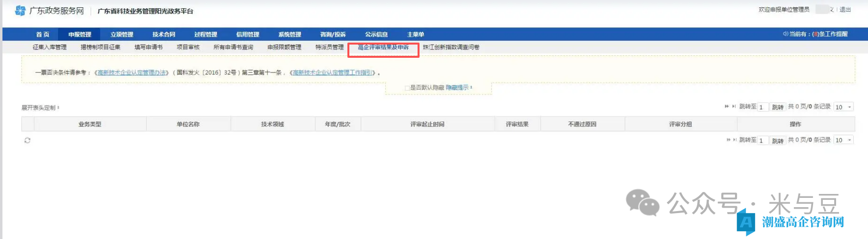
Task: Click the 评审结果 column header
Action: [517, 124]
